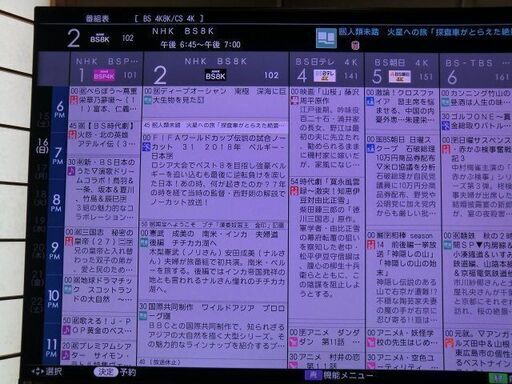Jump to the 9 PM time slot
Screen dimensions: 512x384
click(54, 250)
